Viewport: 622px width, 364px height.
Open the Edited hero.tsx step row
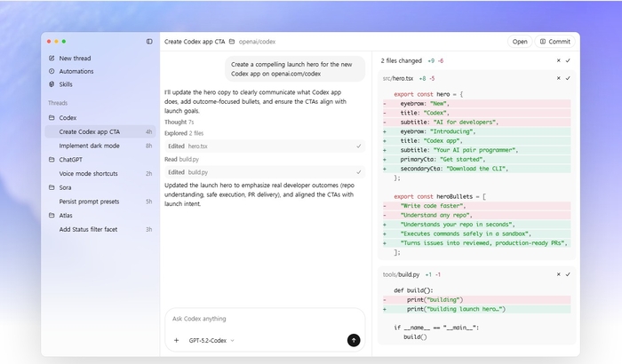point(264,146)
